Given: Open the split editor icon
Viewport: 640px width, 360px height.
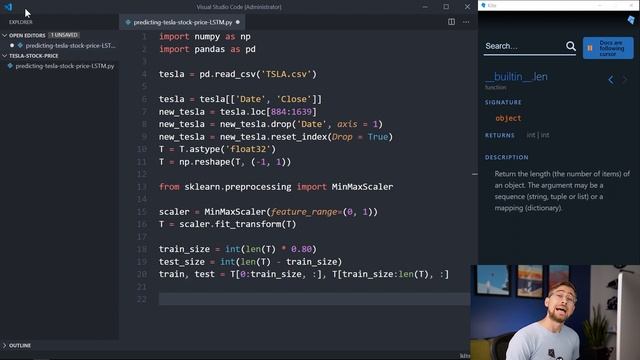Looking at the screenshot, I should [451, 22].
